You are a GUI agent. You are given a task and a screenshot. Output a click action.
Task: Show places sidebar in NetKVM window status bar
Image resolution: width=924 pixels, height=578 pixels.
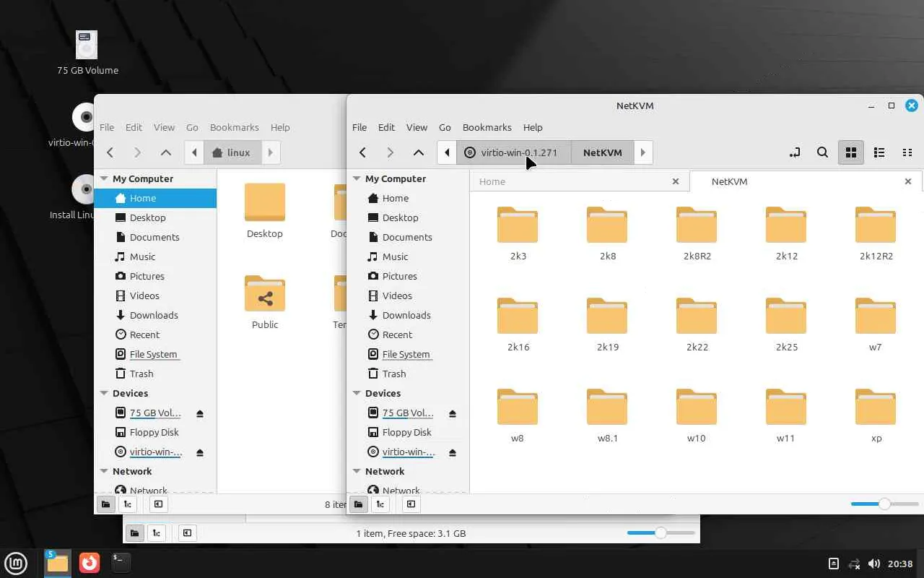click(x=358, y=504)
